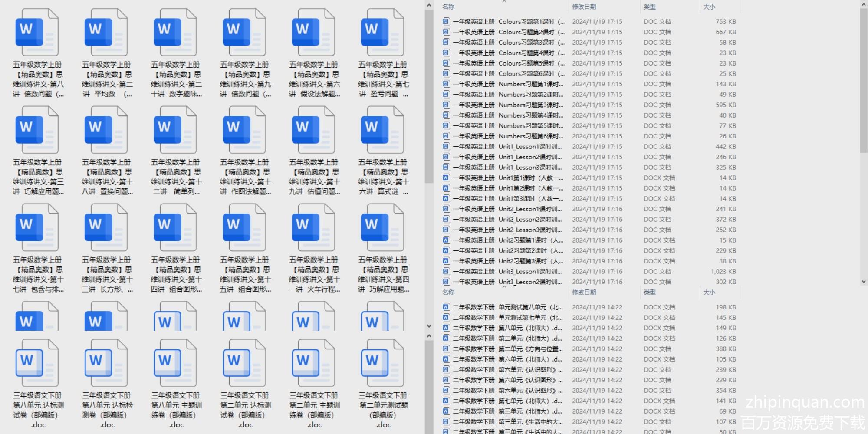The height and width of the screenshot is (434, 868).
Task: Select the Colours习题第1课时 file row
Action: pos(508,22)
